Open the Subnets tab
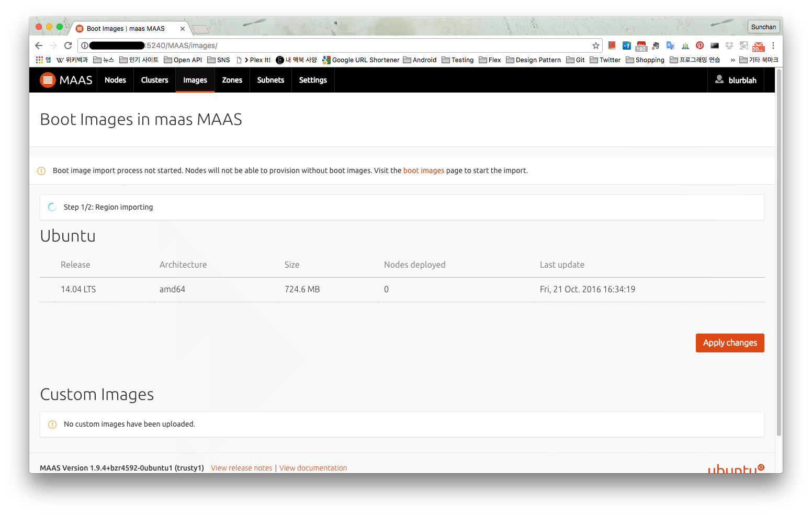Image resolution: width=812 pixels, height=515 pixels. [270, 80]
